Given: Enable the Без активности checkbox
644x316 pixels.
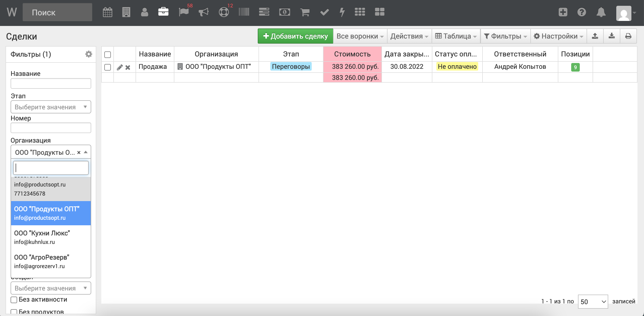Looking at the screenshot, I should coord(14,300).
